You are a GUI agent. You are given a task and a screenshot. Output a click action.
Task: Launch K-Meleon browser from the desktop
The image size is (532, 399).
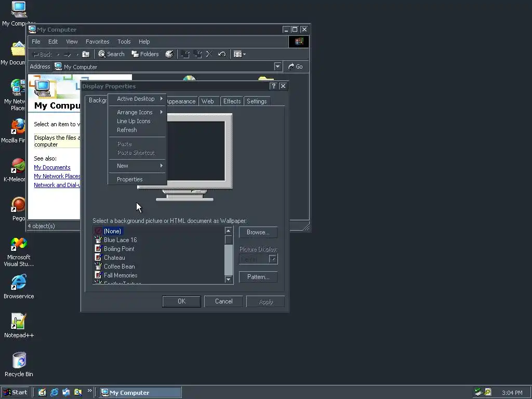tap(14, 170)
